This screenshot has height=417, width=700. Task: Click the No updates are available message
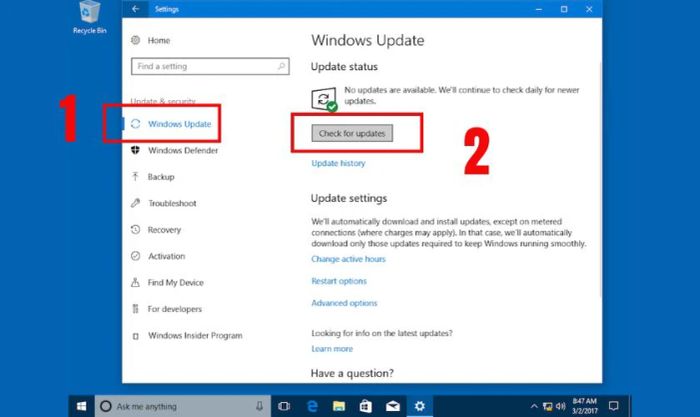(x=462, y=95)
